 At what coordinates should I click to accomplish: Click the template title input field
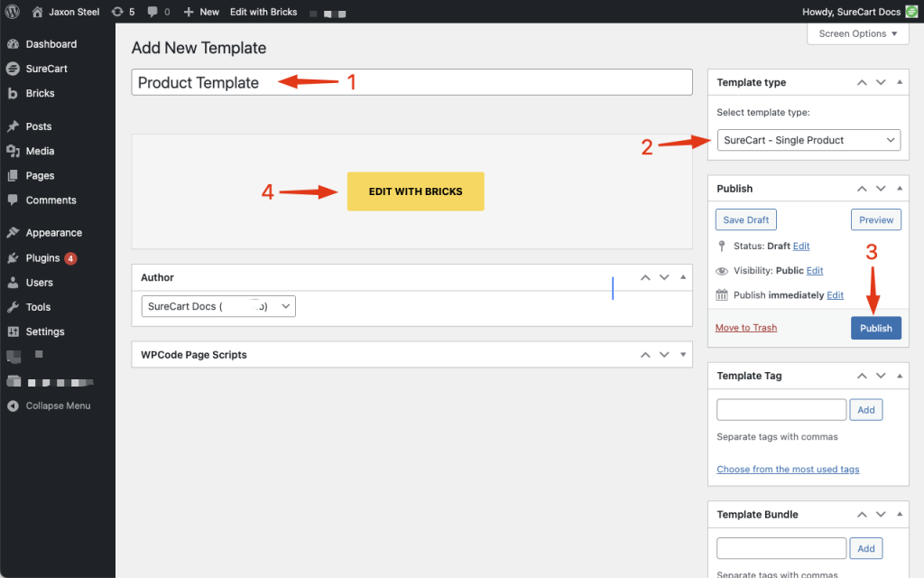tap(411, 82)
